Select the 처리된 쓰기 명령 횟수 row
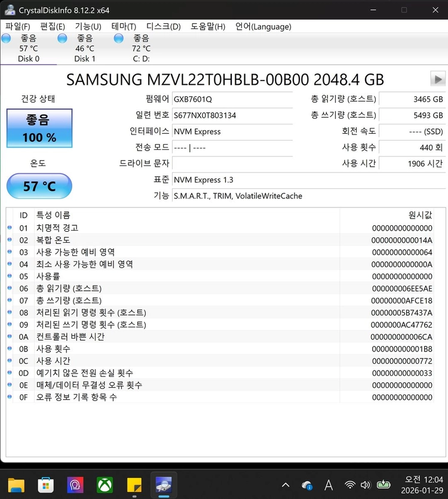Image resolution: width=448 pixels, height=499 pixels. [220, 324]
